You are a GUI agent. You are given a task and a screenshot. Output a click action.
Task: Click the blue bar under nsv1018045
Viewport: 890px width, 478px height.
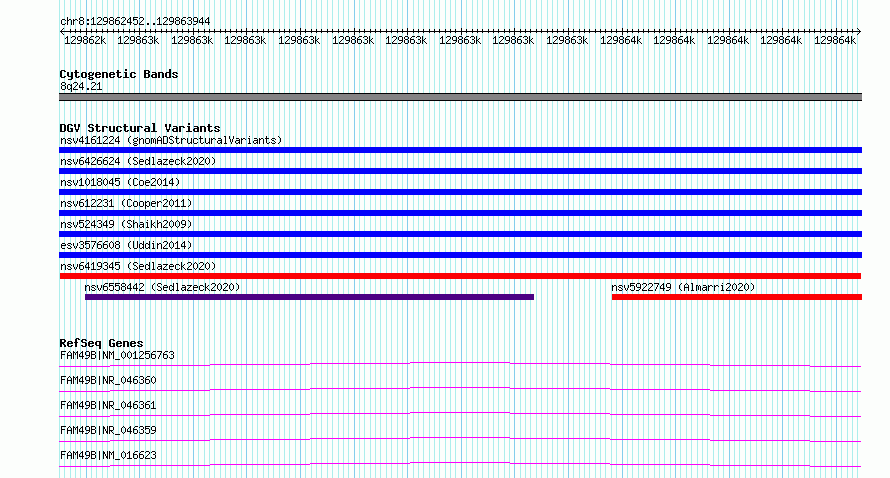click(x=460, y=192)
